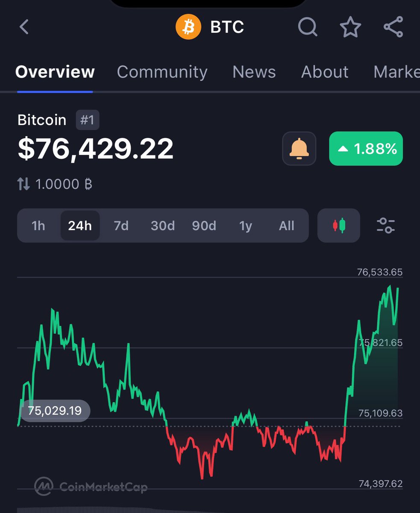420x513 pixels.
Task: Tap the #1 rank badge
Action: 88,120
